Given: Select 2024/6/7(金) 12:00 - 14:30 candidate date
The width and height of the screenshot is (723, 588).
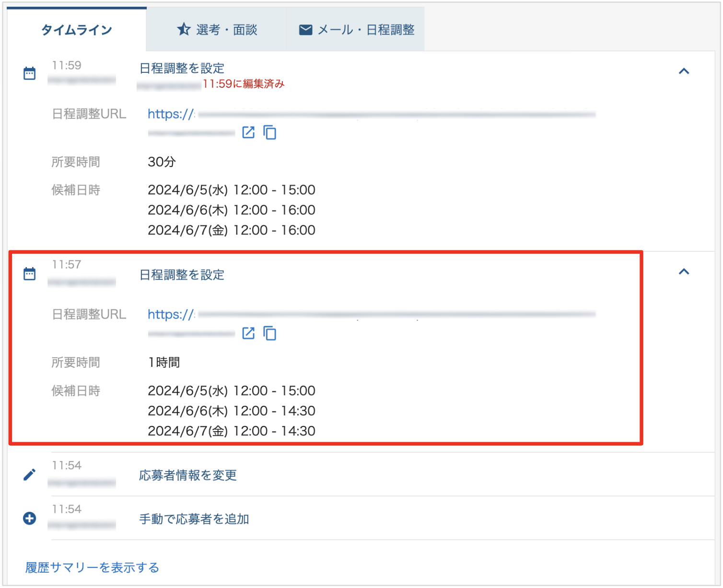Looking at the screenshot, I should pos(232,431).
